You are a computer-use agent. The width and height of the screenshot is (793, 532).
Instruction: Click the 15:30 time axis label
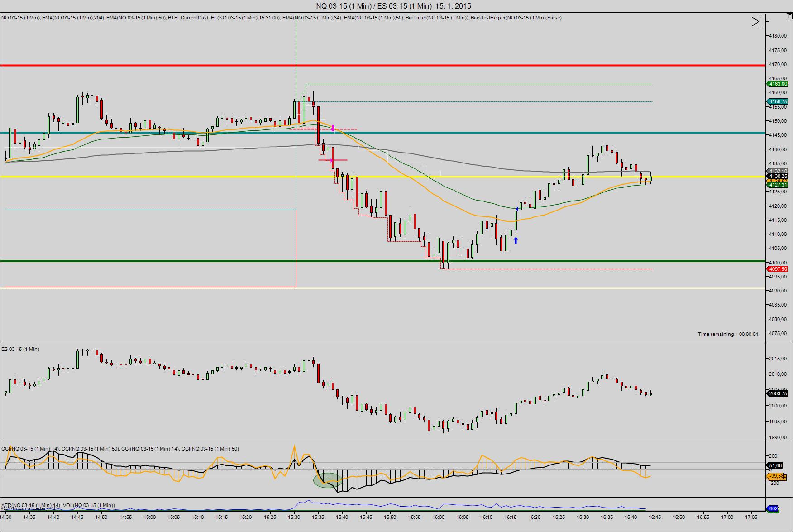point(294,517)
